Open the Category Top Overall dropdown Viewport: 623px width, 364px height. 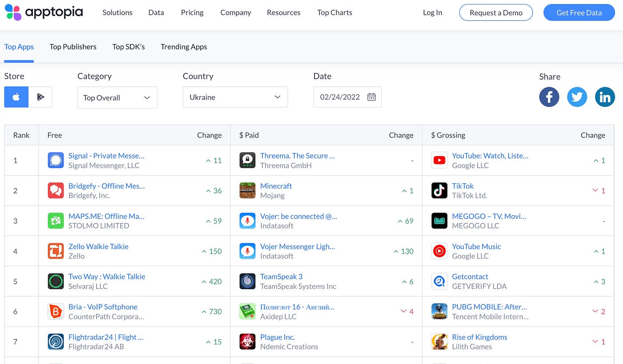coord(117,97)
